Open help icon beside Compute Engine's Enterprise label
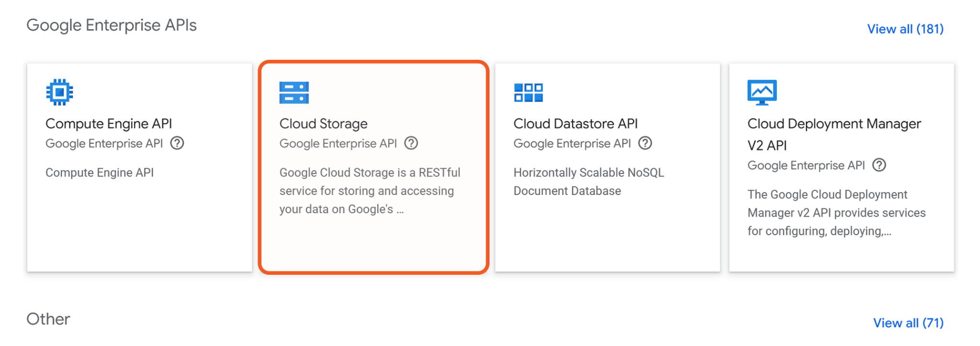Screen dimensions: 980x346 click(x=178, y=143)
